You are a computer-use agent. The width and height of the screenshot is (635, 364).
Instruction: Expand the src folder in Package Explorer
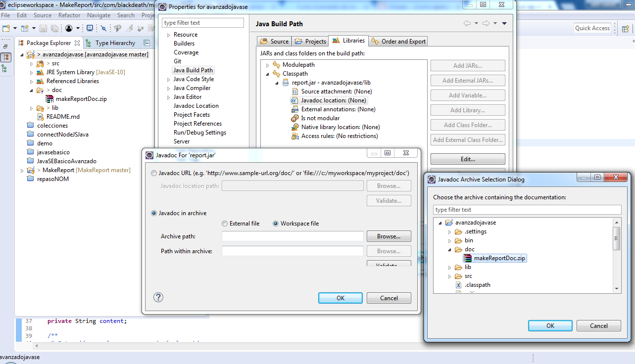[x=31, y=64]
